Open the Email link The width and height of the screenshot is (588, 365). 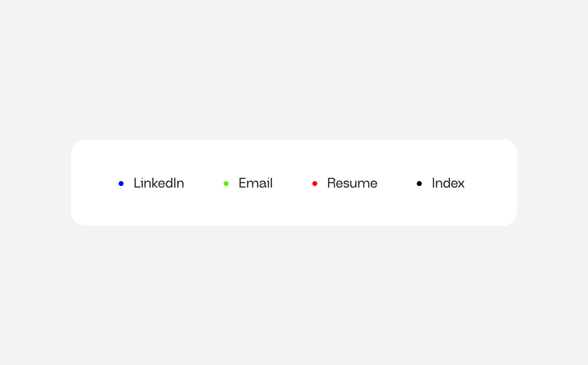coord(256,183)
